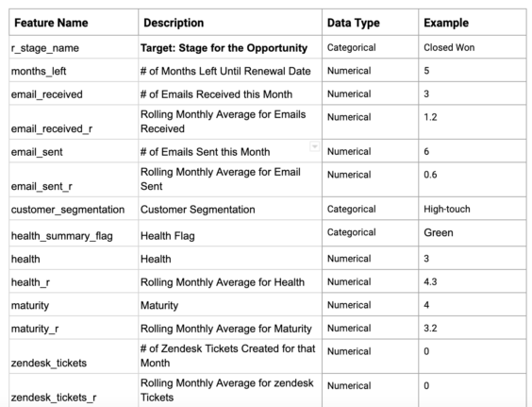Click the 'Rolling Monthly Average for Email Sent' cell

(x=230, y=179)
